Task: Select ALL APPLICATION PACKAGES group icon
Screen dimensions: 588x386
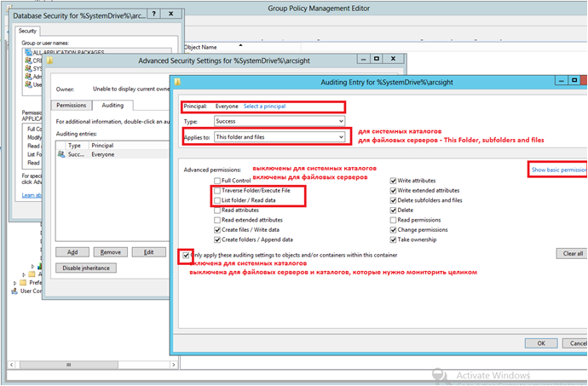Action: [x=28, y=53]
